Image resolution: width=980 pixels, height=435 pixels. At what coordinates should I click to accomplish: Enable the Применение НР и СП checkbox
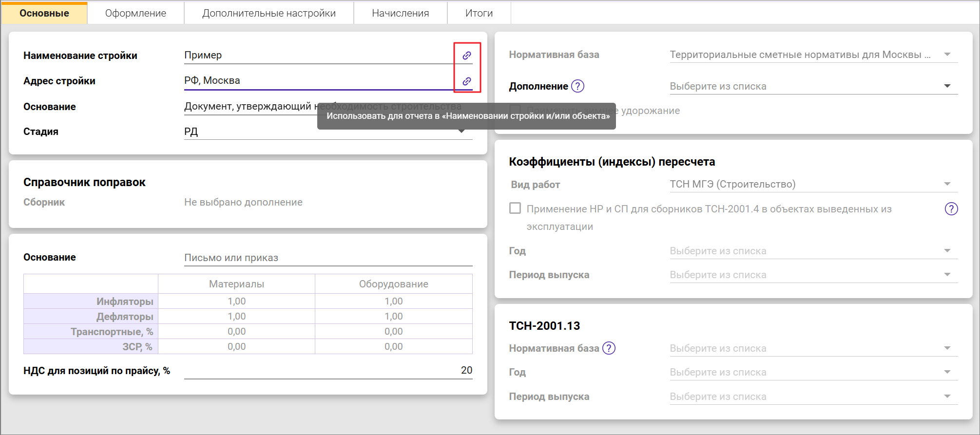click(x=515, y=208)
